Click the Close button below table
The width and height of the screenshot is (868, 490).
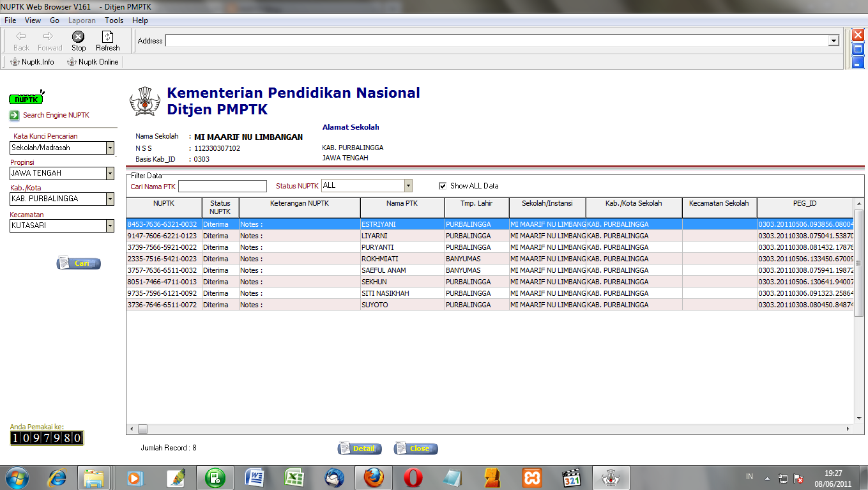416,448
